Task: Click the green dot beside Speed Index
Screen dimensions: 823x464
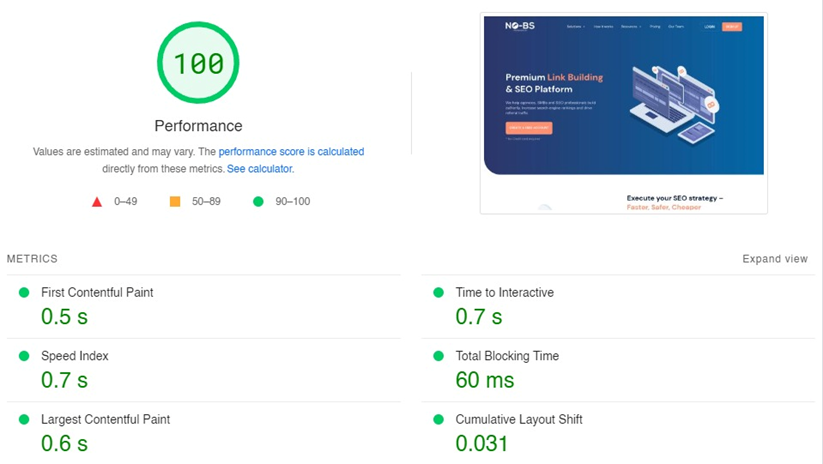Action: [24, 356]
